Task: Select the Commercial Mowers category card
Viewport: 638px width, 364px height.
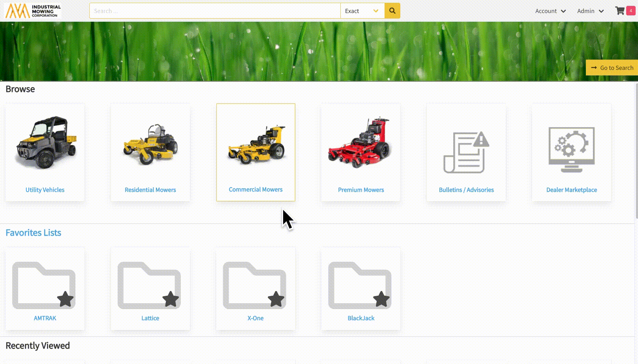Action: tap(256, 152)
